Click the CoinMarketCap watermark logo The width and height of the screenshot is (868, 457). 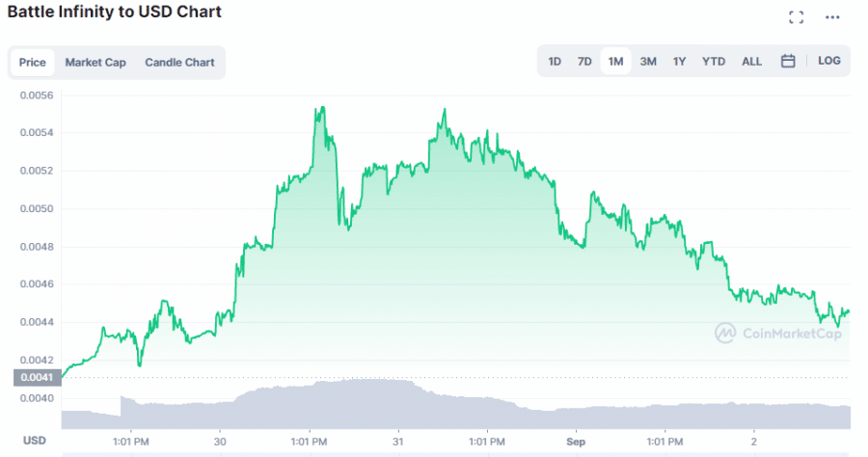[777, 334]
